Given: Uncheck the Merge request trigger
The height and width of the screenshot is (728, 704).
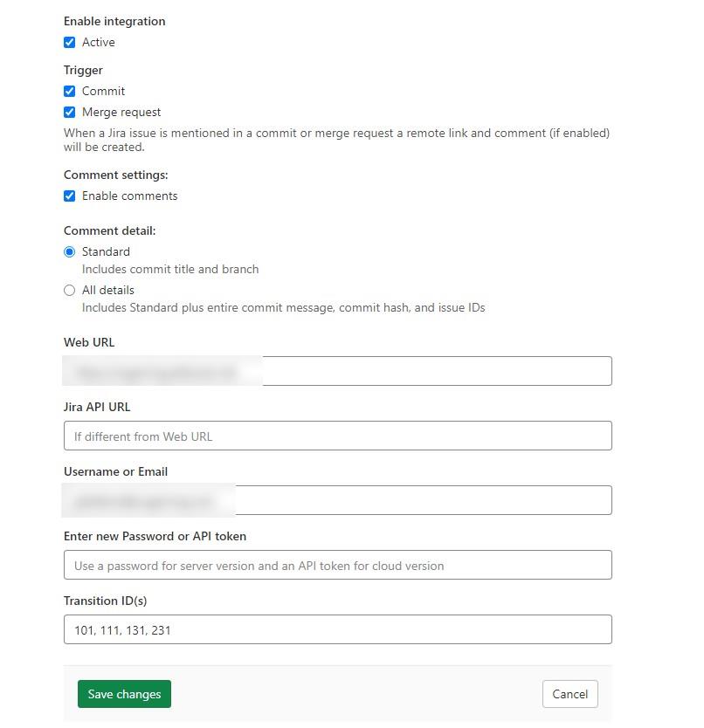Looking at the screenshot, I should (70, 112).
